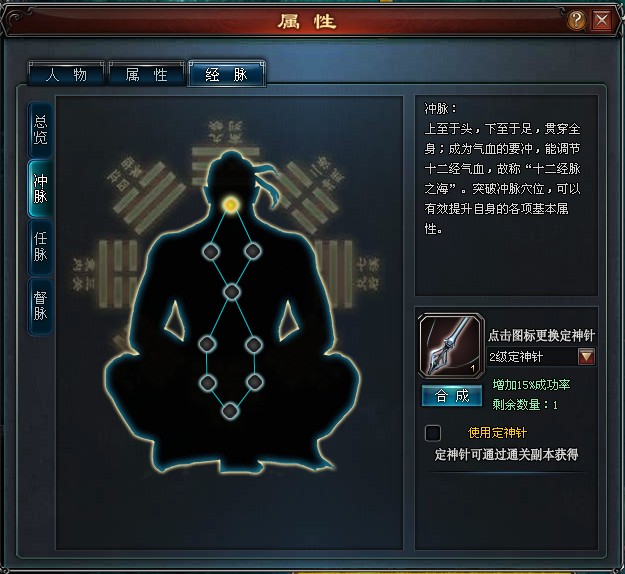This screenshot has width=625, height=574.
Task: Select the 任脉 side tab
Action: click(40, 247)
